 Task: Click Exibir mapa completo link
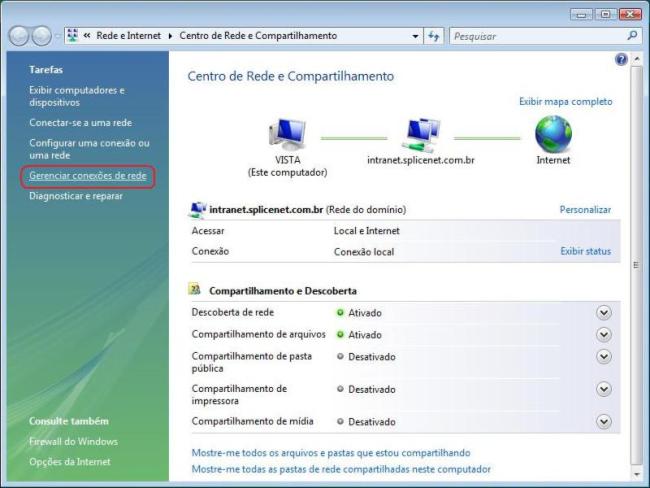pos(565,102)
